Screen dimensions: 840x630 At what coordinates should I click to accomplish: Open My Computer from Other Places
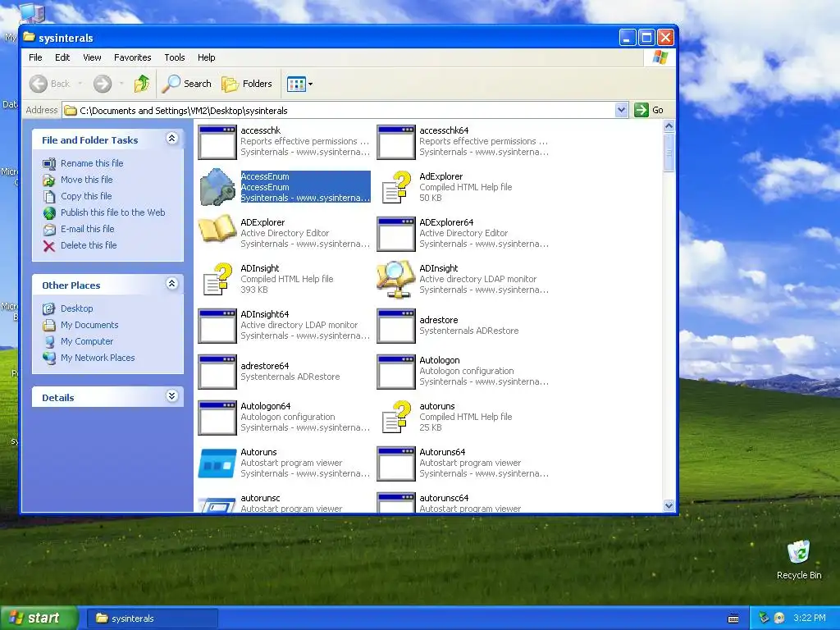87,341
